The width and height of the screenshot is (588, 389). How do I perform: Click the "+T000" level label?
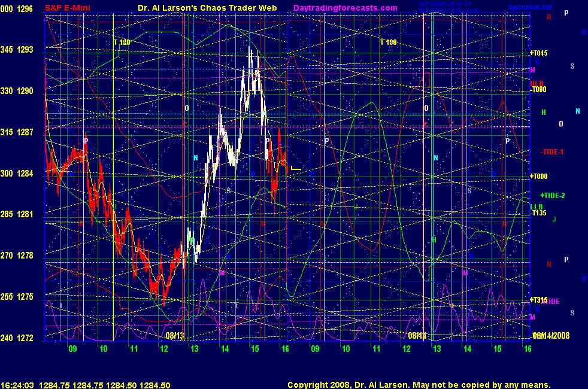click(538, 176)
